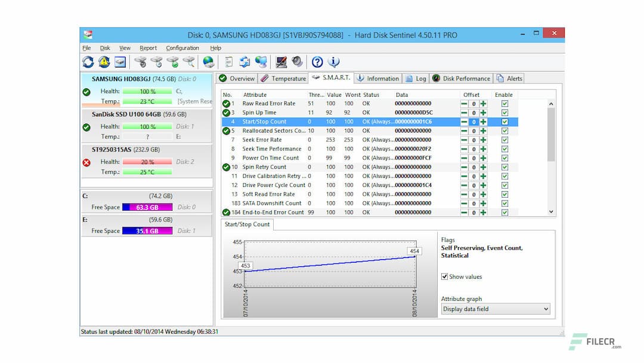Screen dimensions: 644x363
Task: Open the View menu
Action: click(x=125, y=48)
